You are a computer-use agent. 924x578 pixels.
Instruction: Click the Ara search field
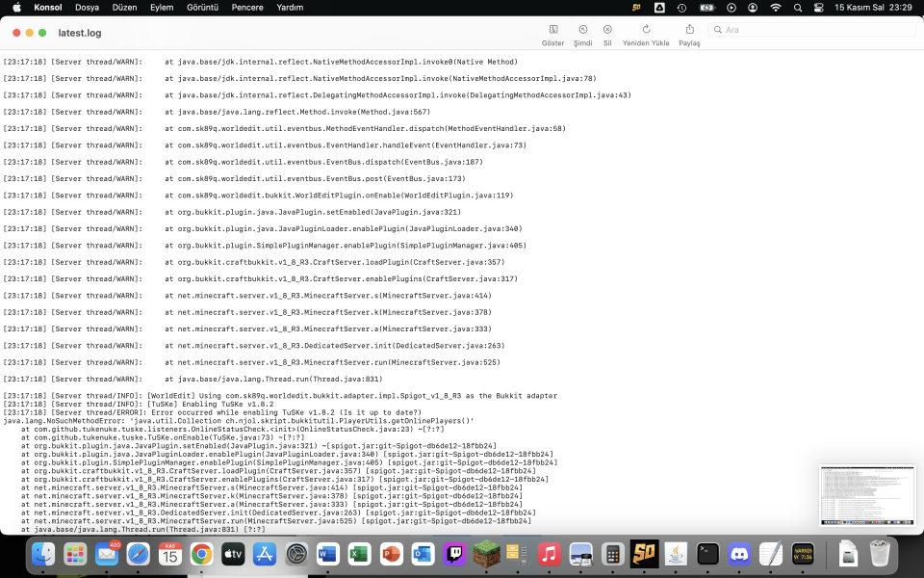811,30
